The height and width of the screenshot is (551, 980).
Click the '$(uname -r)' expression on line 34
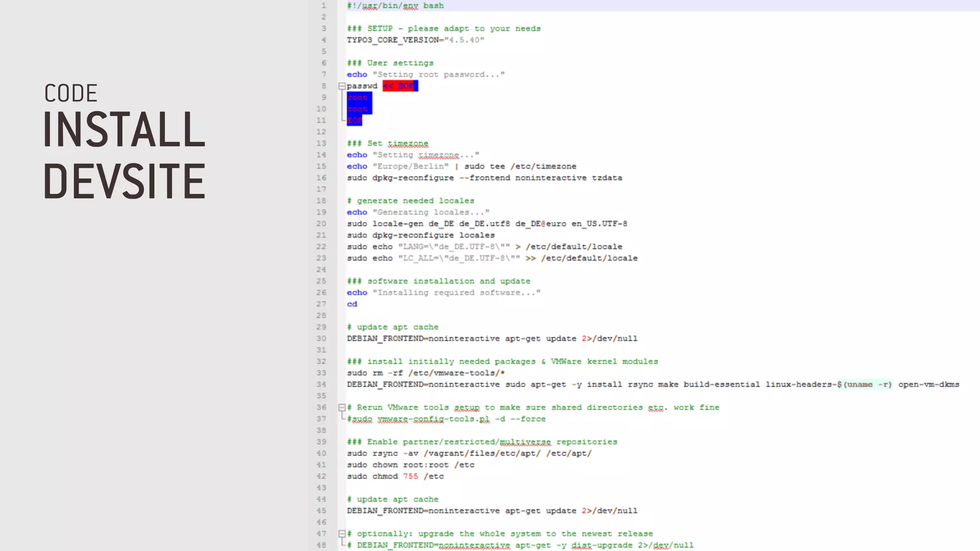(x=864, y=385)
